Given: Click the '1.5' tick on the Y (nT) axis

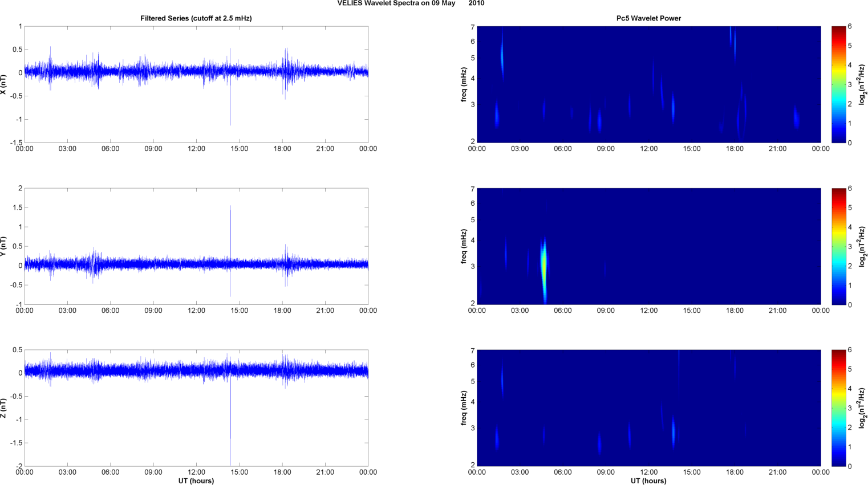Looking at the screenshot, I should [17, 207].
